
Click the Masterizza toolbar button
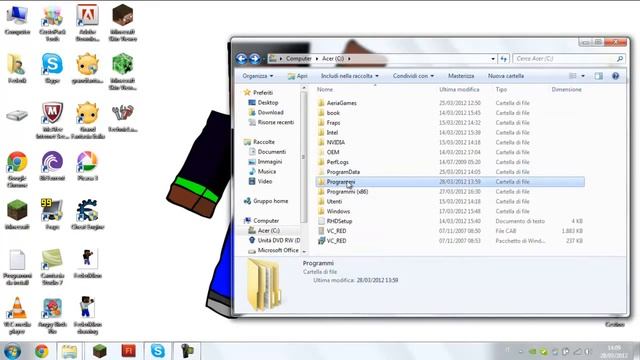point(461,76)
